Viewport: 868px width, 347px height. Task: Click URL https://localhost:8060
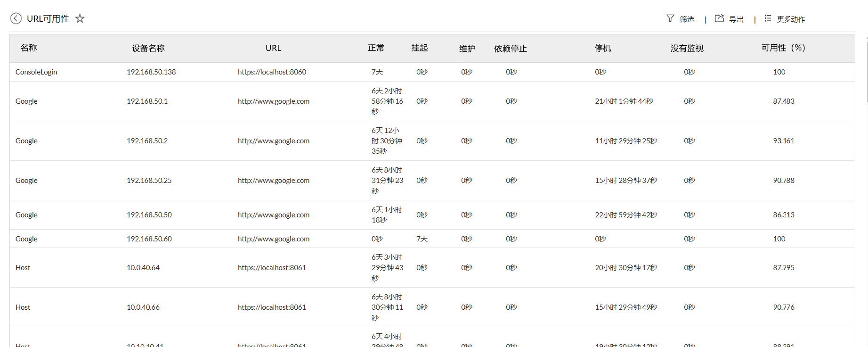pos(272,72)
